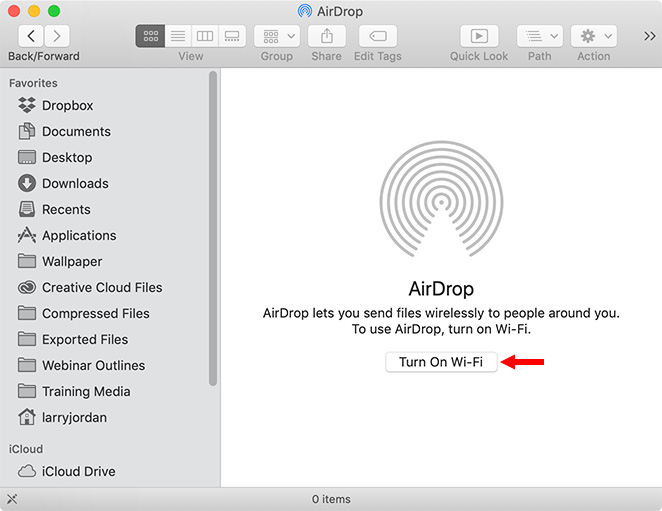Click the Documents sidebar icon
This screenshot has width=662, height=511.
pos(27,131)
